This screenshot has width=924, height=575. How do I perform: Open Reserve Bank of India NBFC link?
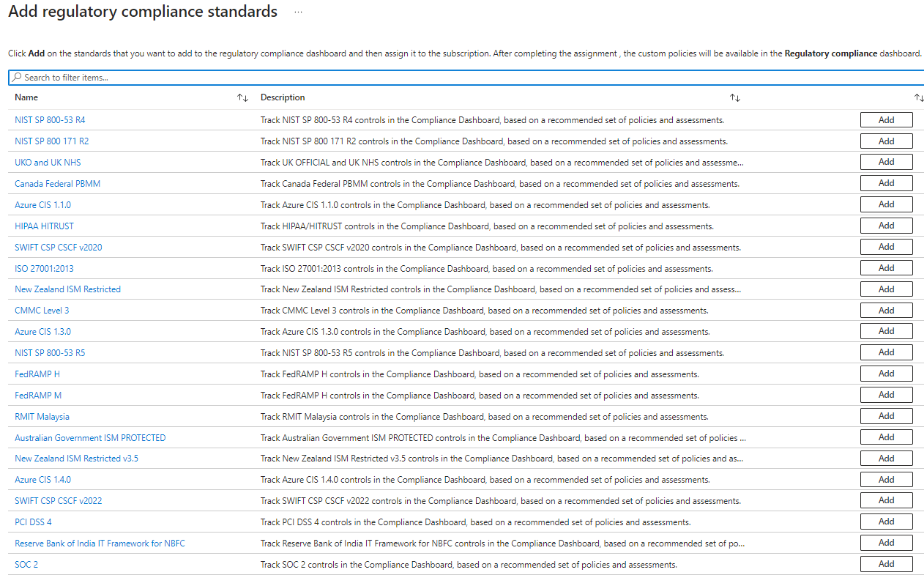(x=100, y=544)
